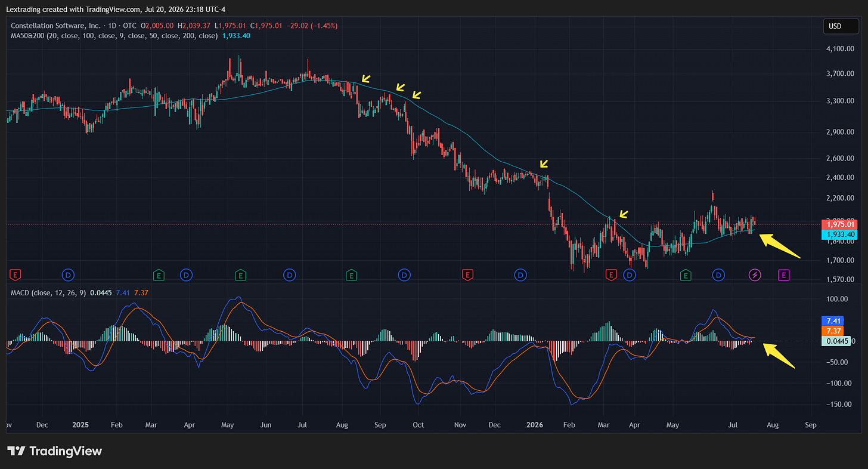Open the red earnings marker for March 2026

[x=610, y=275]
